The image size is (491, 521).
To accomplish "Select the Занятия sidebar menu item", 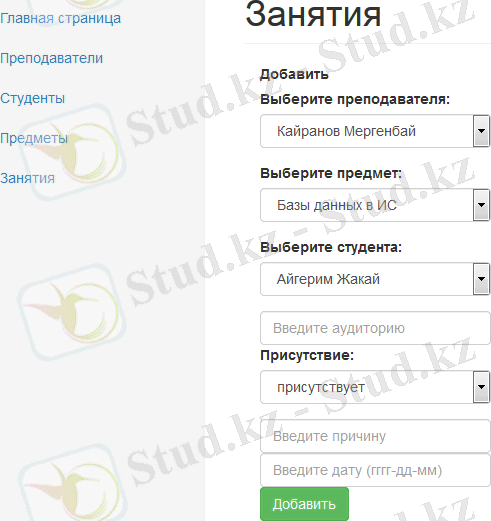I will coord(27,178).
